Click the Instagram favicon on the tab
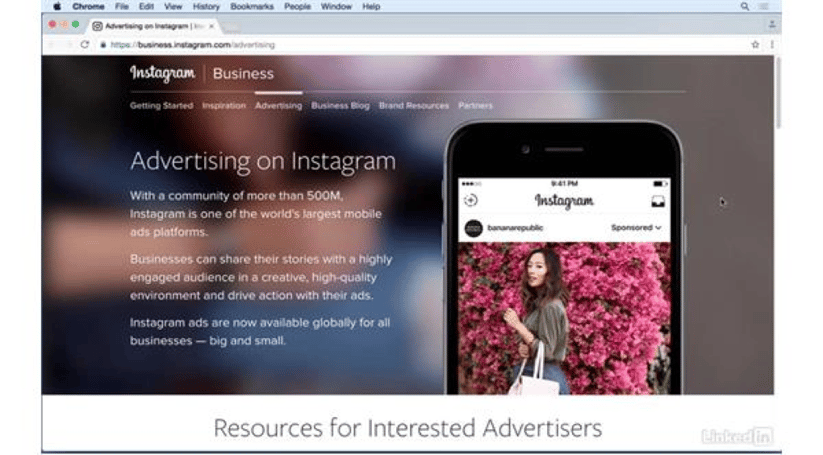This screenshot has width=823, height=455. 97,26
